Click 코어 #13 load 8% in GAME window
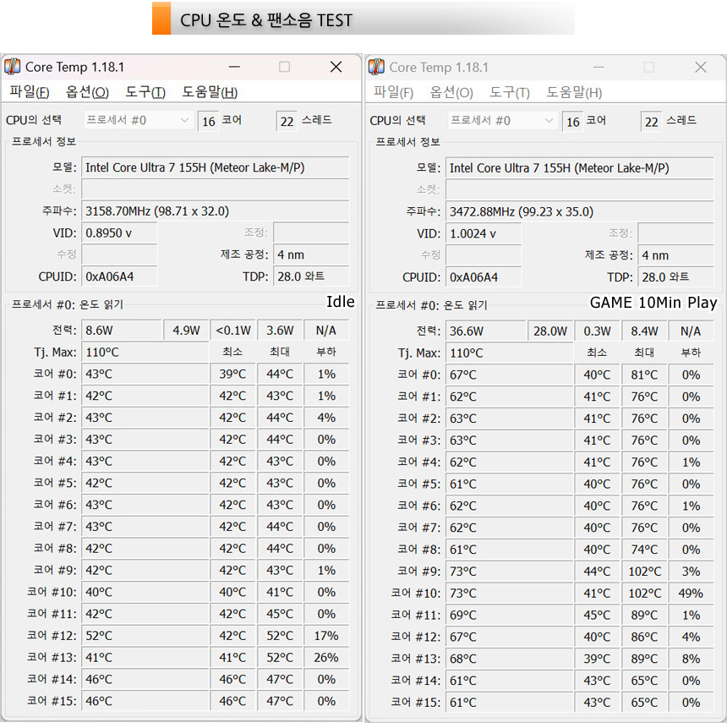This screenshot has height=728, width=727. 691,659
